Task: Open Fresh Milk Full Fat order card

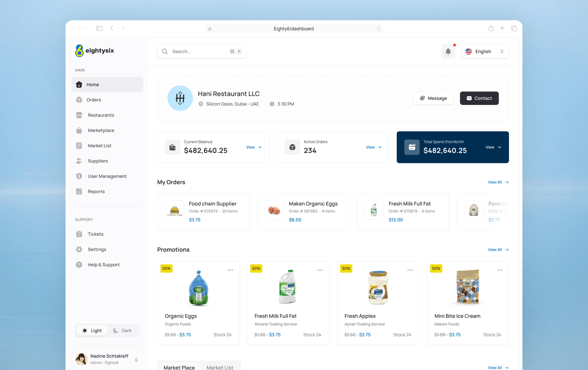Action: click(403, 212)
